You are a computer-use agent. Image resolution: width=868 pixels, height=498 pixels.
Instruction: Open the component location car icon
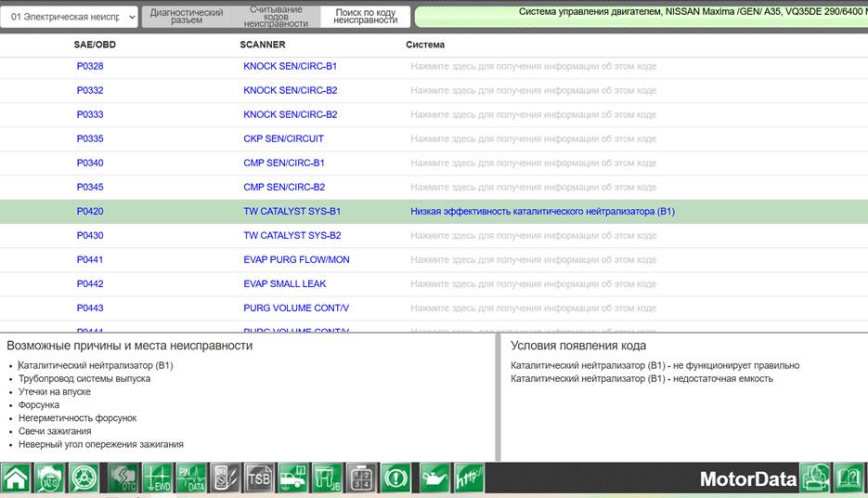coord(293,478)
